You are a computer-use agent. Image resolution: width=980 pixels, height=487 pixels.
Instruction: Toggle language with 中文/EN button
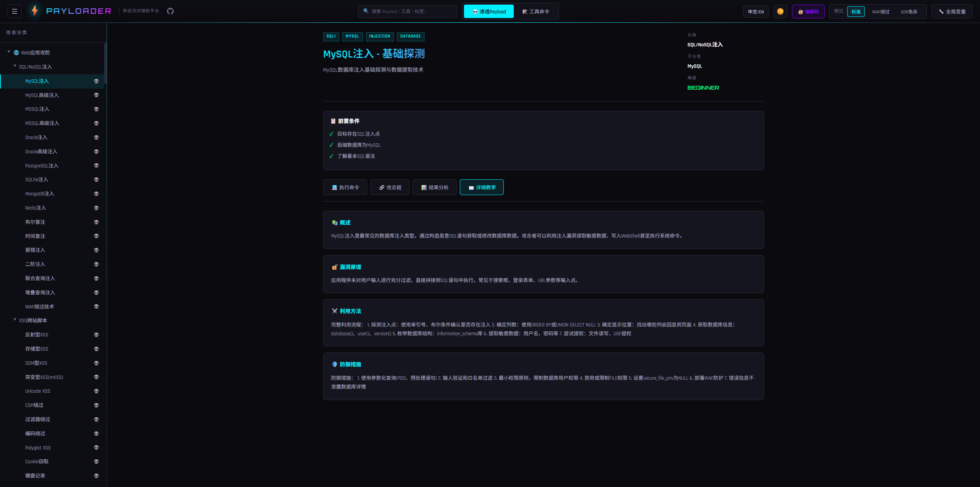[x=756, y=11]
